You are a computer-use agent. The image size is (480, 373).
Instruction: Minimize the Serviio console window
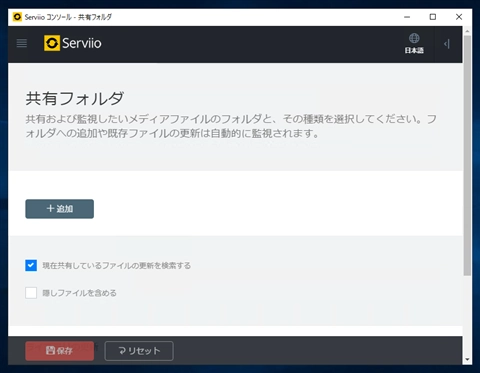click(x=407, y=17)
